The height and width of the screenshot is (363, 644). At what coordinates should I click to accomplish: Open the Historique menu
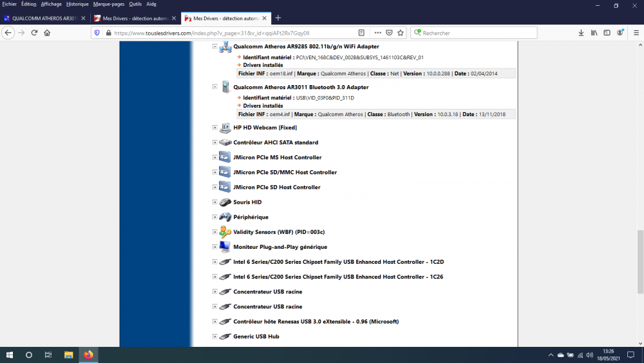click(77, 4)
